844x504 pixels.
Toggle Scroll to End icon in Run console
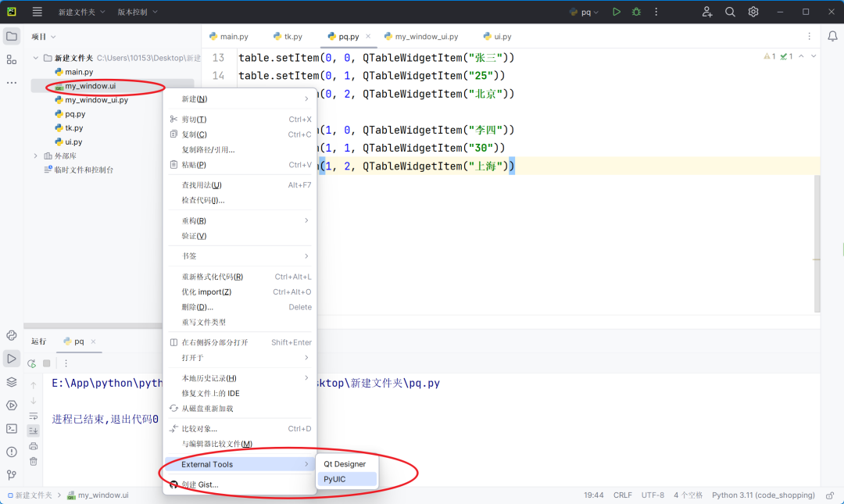click(x=34, y=431)
